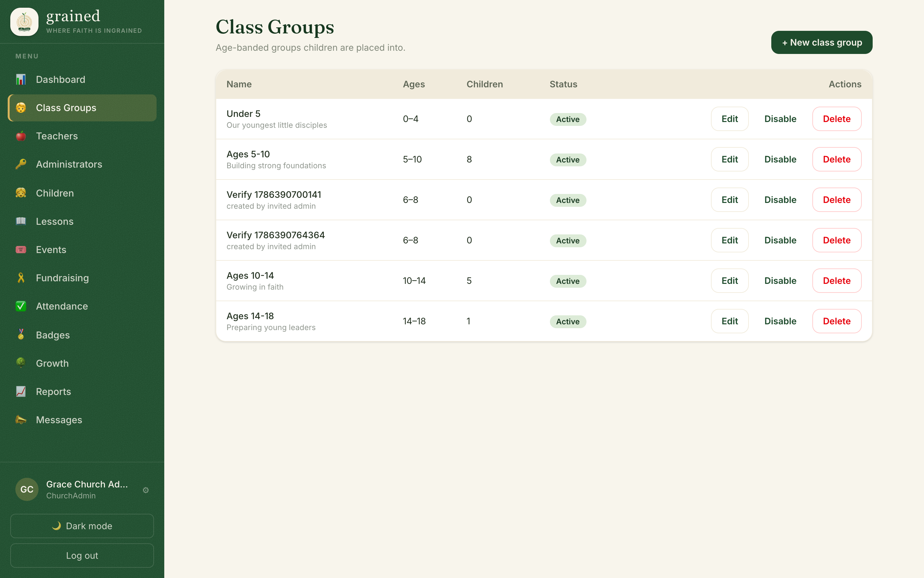Disable the Verify 1786390700141 group

(780, 200)
